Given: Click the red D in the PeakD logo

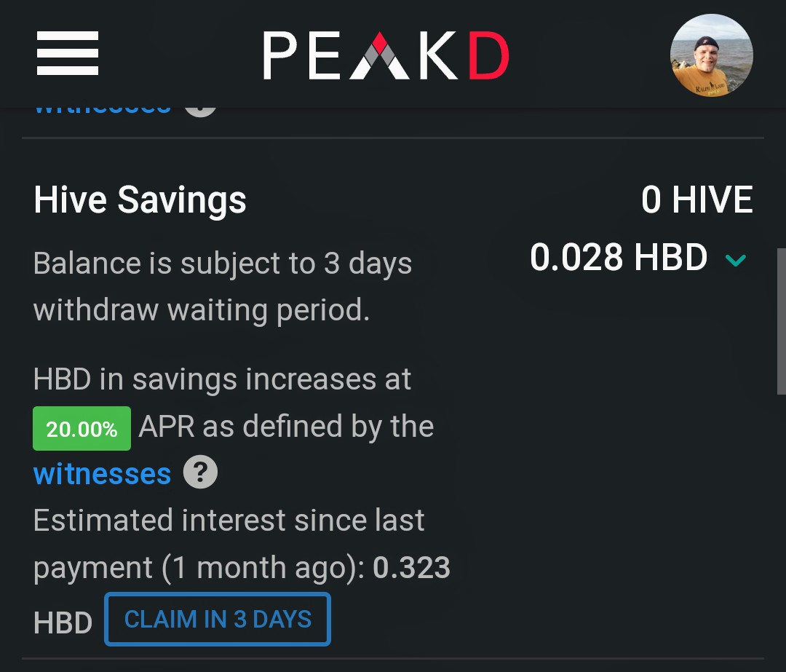Looking at the screenshot, I should [x=489, y=55].
